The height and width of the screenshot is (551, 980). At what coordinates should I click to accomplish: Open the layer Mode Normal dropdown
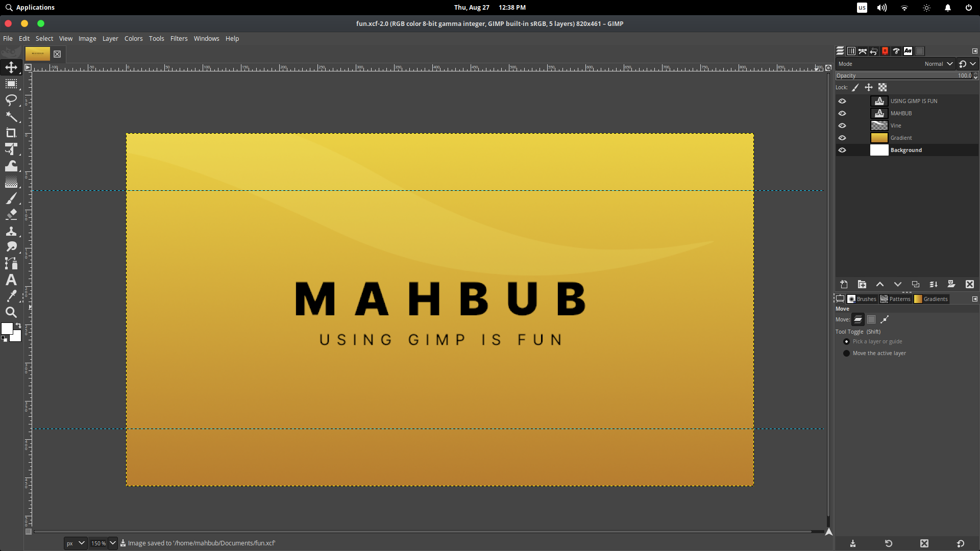896,64
